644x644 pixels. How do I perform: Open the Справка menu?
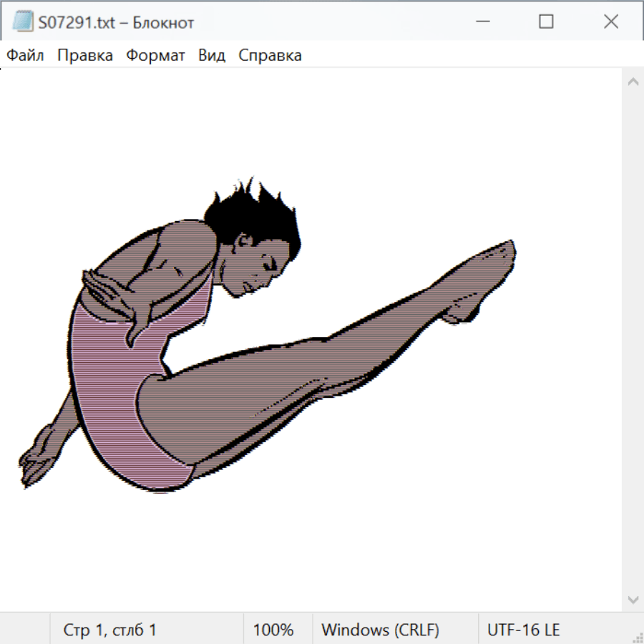(x=270, y=56)
